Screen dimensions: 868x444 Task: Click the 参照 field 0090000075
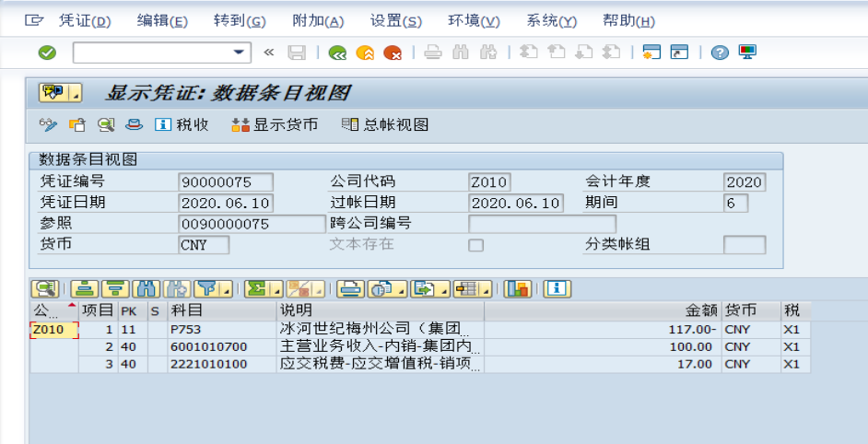(x=252, y=224)
